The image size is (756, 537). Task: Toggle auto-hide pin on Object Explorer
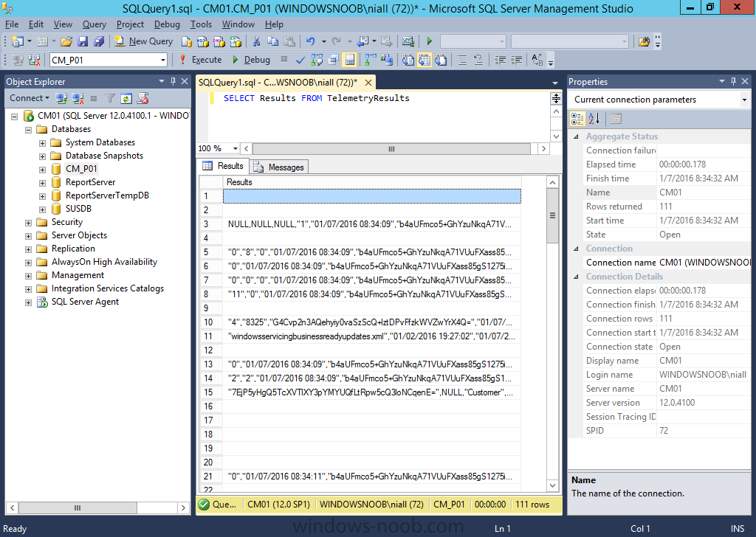(173, 81)
